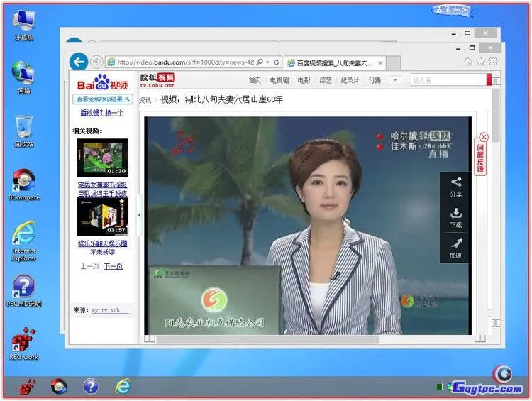Open the 网络 desktop icon
Image resolution: width=532 pixels, height=401 pixels.
[x=23, y=78]
